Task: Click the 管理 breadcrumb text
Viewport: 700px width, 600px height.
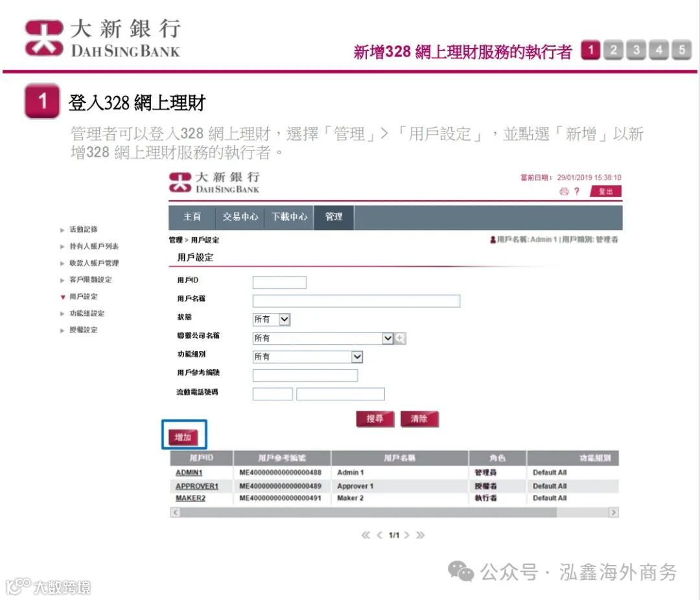Action: (176, 240)
